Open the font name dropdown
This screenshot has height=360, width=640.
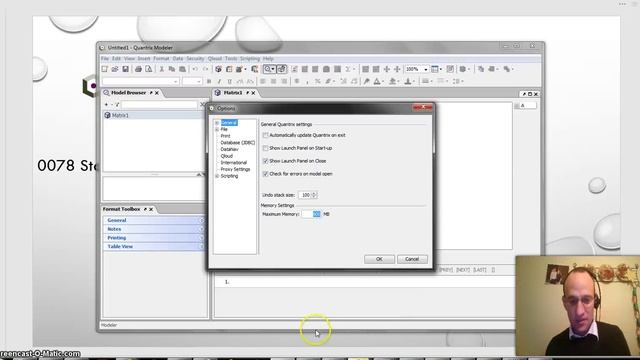coord(176,81)
